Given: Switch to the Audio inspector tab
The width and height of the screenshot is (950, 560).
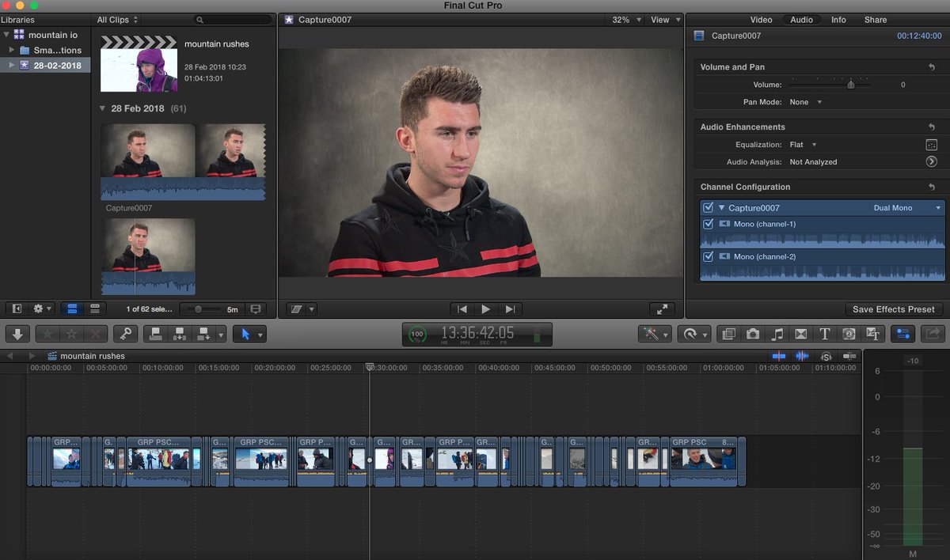Looking at the screenshot, I should 801,19.
